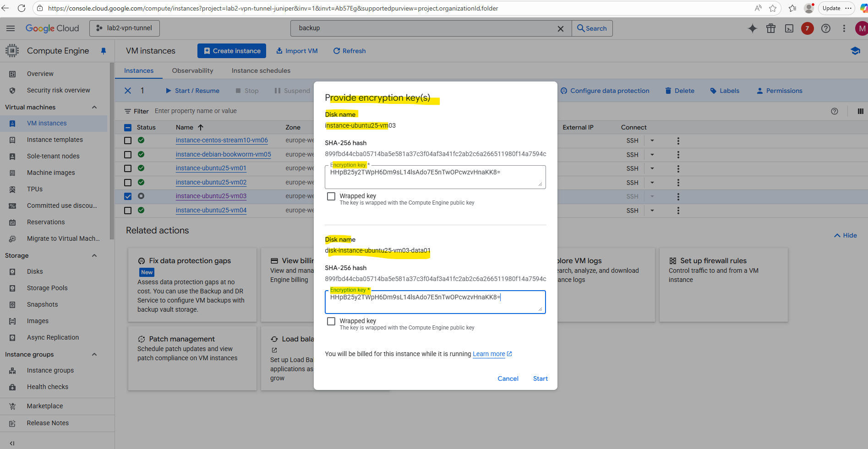Click the first Encryption key text field
The width and height of the screenshot is (868, 449).
[x=435, y=177]
